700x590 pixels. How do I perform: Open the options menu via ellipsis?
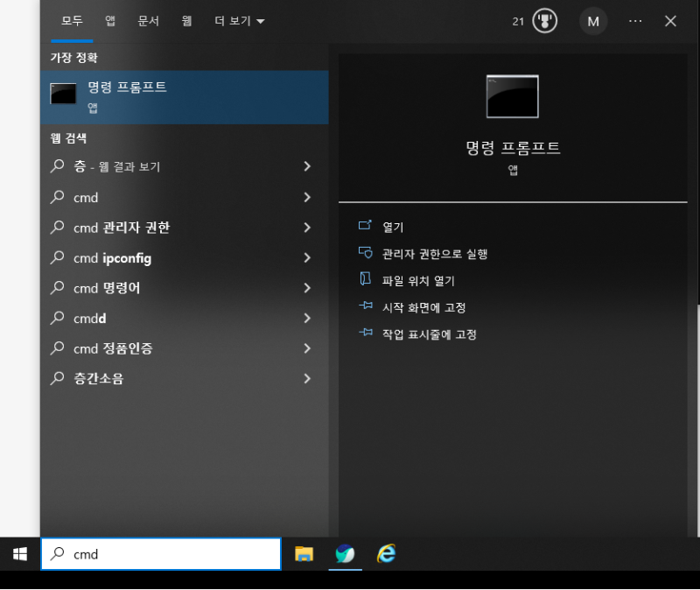tap(635, 21)
